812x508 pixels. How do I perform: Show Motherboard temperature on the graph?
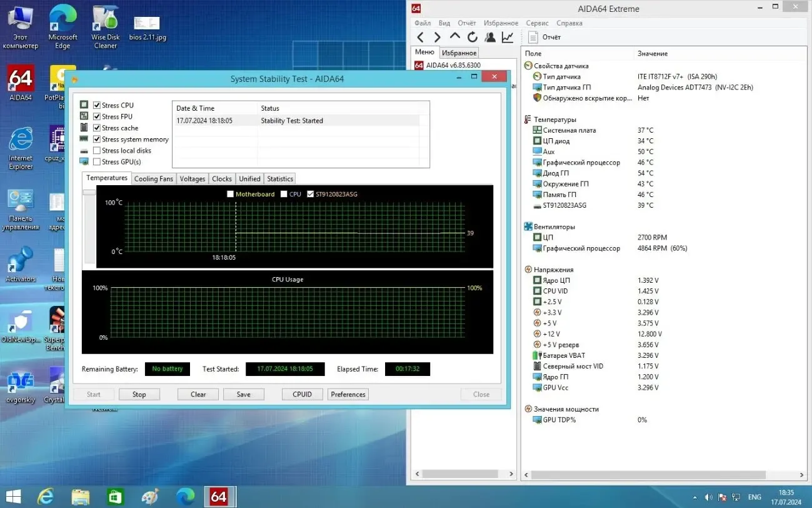[230, 194]
